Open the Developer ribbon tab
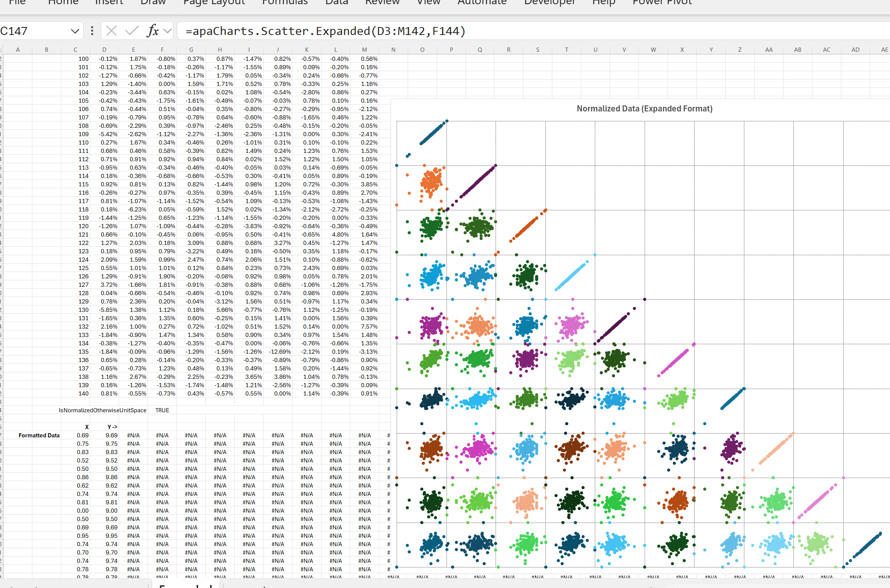890x588 pixels. click(550, 3)
